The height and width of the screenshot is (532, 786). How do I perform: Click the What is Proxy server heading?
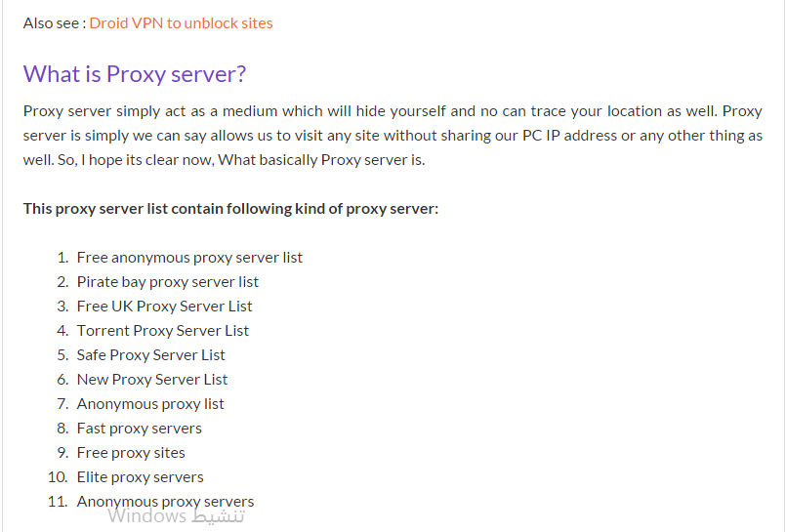tap(135, 74)
